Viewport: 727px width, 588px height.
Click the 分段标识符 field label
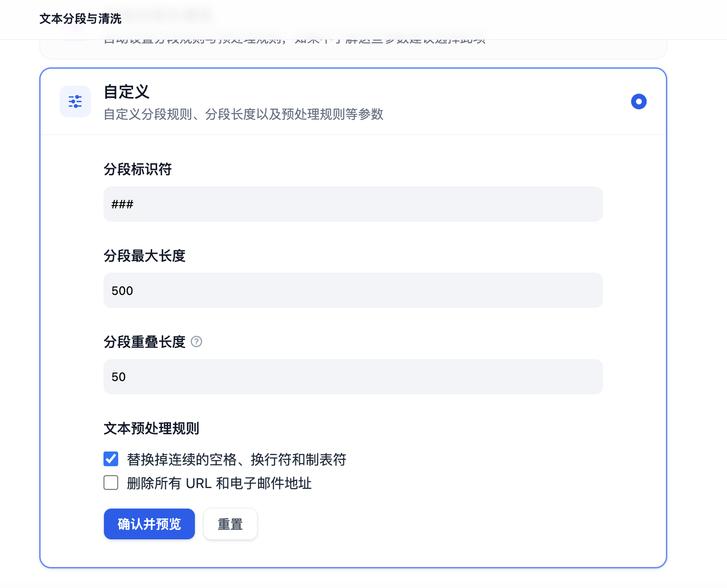[137, 170]
